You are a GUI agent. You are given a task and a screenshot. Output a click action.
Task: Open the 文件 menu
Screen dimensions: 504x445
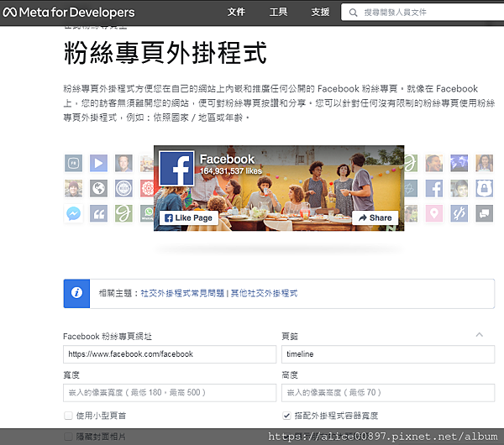tap(236, 13)
